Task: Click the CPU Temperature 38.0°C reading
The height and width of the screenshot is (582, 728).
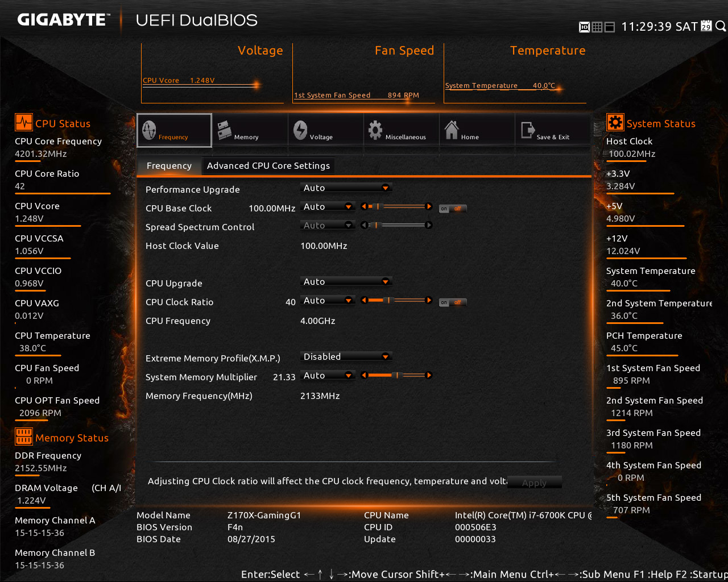Action: 33,348
